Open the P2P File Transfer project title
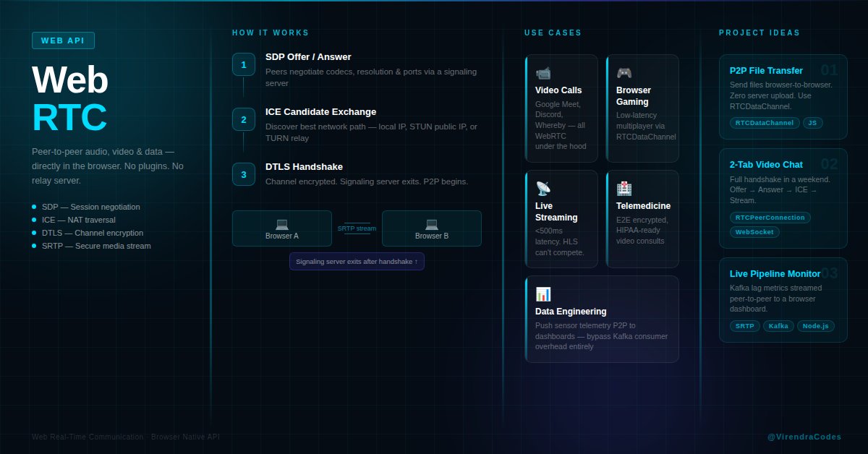Screen dimensions: 868x454 click(766, 71)
